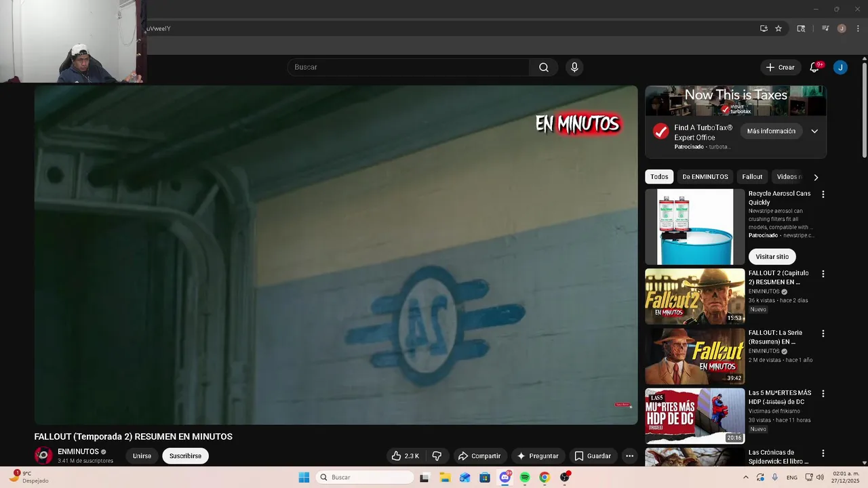Save video with Guardar button
Screen dimensions: 868x488
[593, 456]
